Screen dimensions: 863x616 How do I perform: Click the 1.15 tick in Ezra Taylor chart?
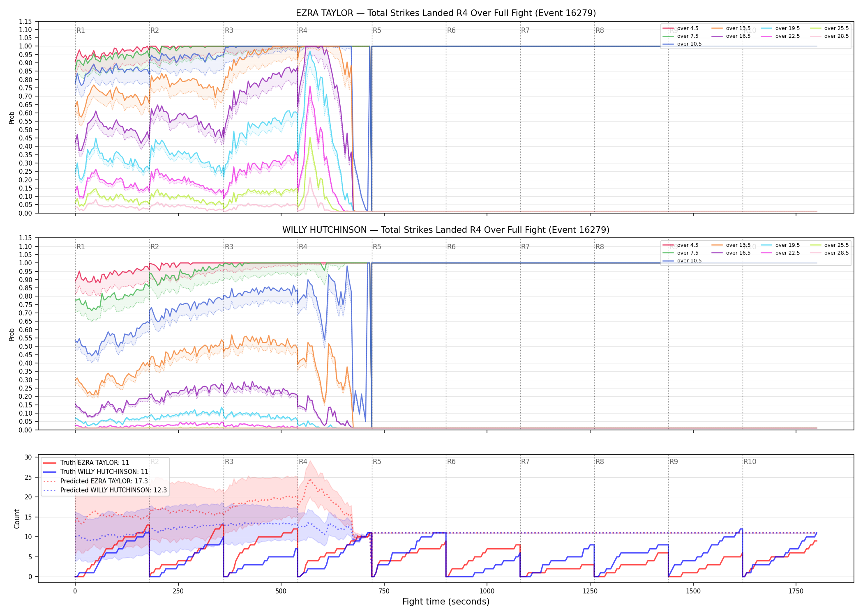point(25,21)
